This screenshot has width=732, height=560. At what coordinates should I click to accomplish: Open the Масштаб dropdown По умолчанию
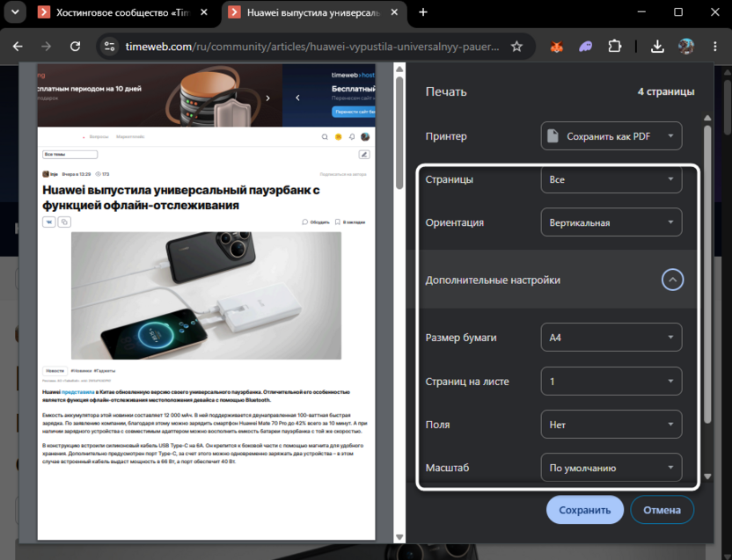point(611,468)
